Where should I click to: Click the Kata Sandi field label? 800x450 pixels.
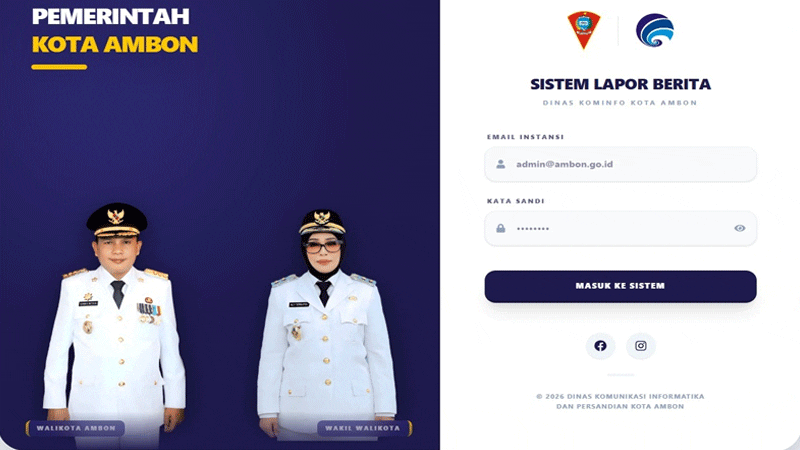[x=515, y=201]
